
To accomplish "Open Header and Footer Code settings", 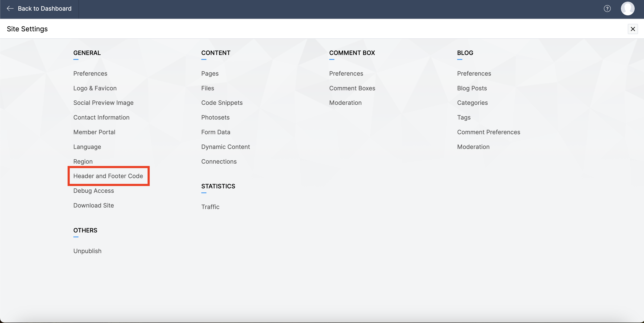I will pos(108,176).
